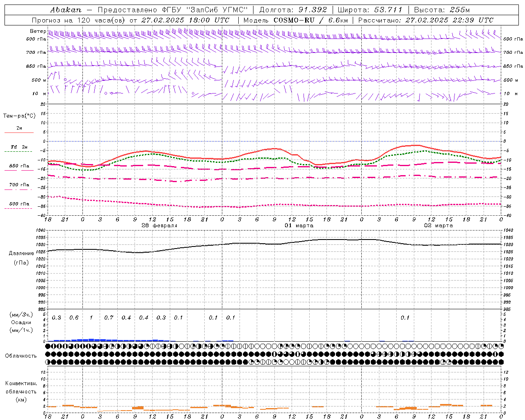Click the 'Высота: 255м' elevation value

(442, 10)
